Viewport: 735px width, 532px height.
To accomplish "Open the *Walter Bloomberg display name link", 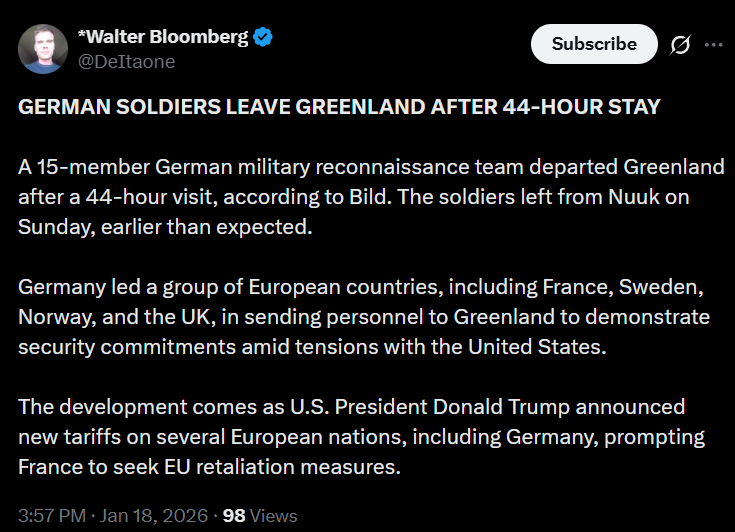I will tap(162, 38).
